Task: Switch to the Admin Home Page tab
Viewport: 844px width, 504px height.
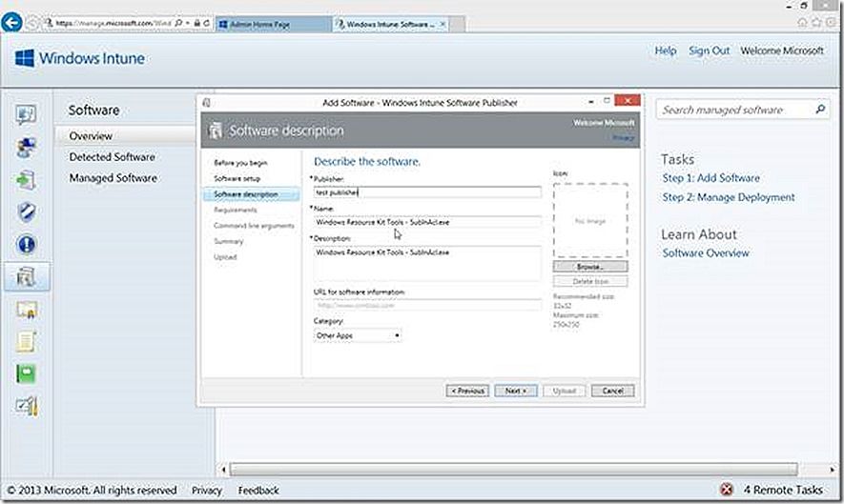Action: click(x=274, y=24)
